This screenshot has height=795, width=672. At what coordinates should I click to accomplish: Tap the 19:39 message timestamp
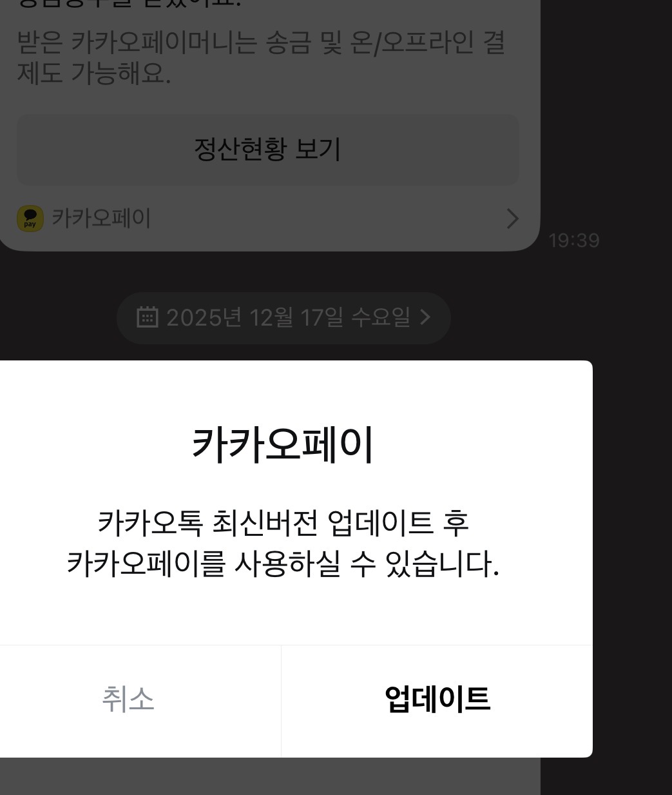pyautogui.click(x=574, y=240)
